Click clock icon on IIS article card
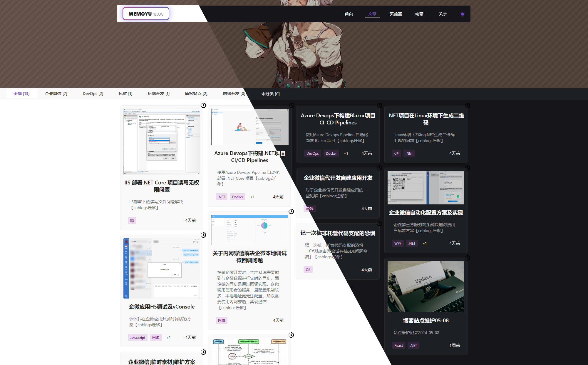The width and height of the screenshot is (588, 365). [x=203, y=105]
